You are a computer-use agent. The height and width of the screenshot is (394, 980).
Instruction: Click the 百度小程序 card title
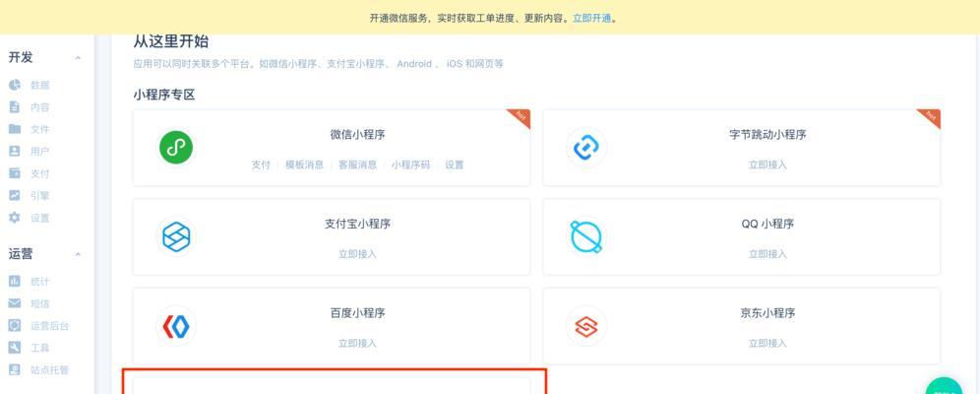click(x=357, y=312)
